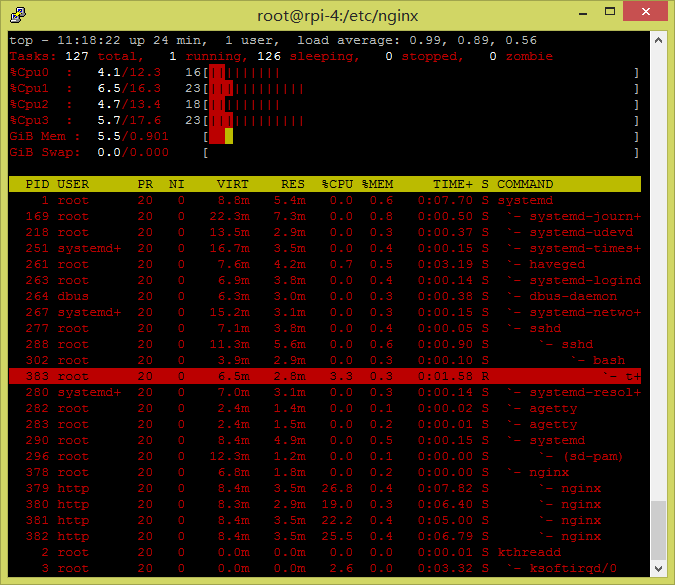Select the nginx worker with PID 381
Screen dimensions: 675x585
(x=325, y=520)
